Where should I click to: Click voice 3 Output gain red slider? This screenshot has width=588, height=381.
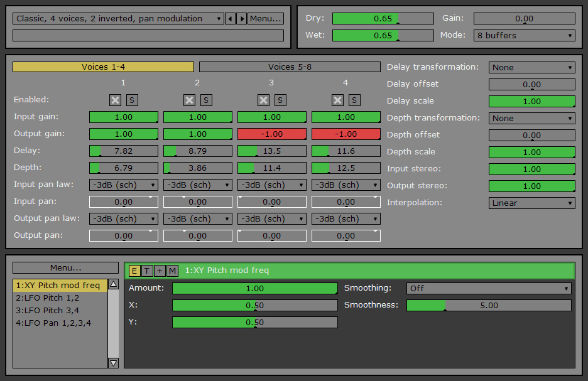click(272, 134)
